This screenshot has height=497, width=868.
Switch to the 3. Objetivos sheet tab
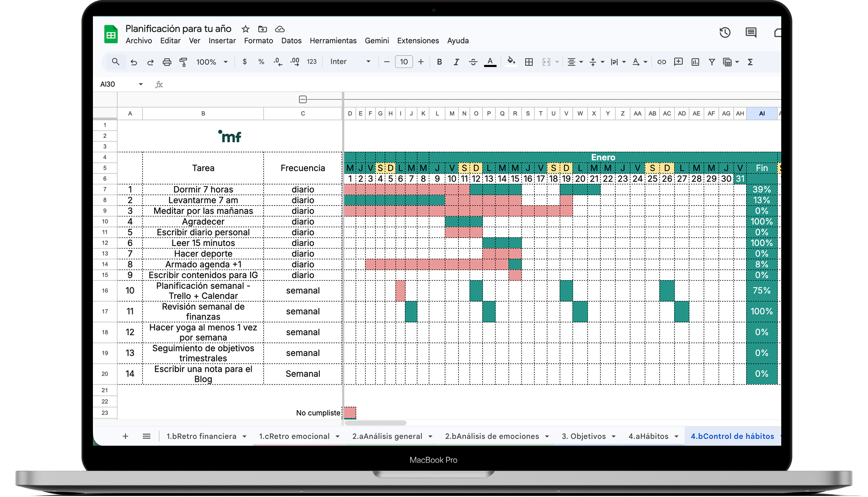pos(583,436)
